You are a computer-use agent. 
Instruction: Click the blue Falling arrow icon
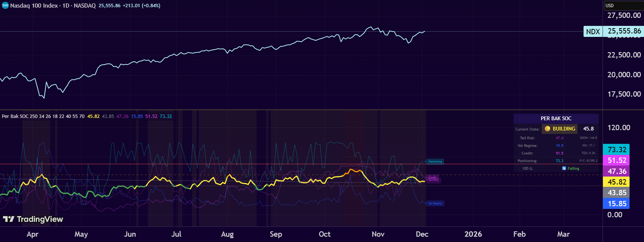(564, 168)
